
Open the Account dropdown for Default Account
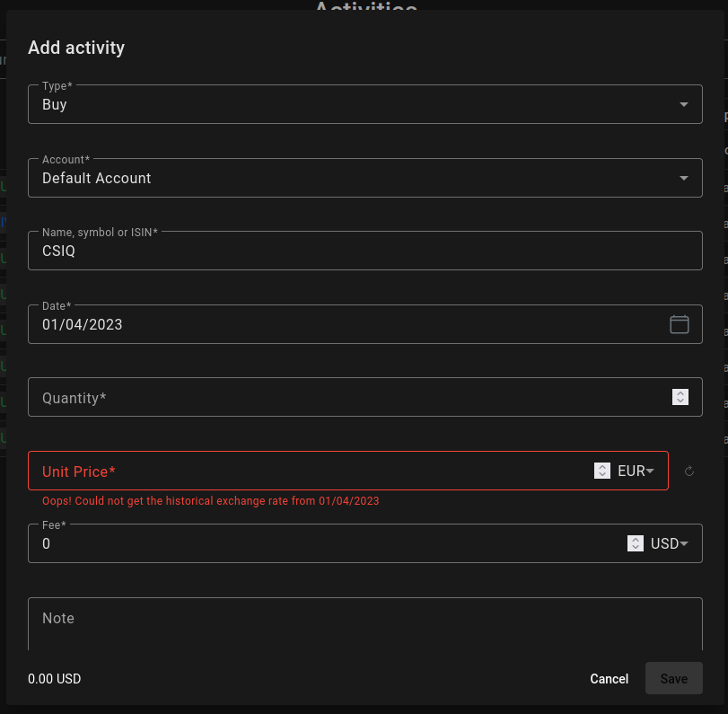(681, 178)
